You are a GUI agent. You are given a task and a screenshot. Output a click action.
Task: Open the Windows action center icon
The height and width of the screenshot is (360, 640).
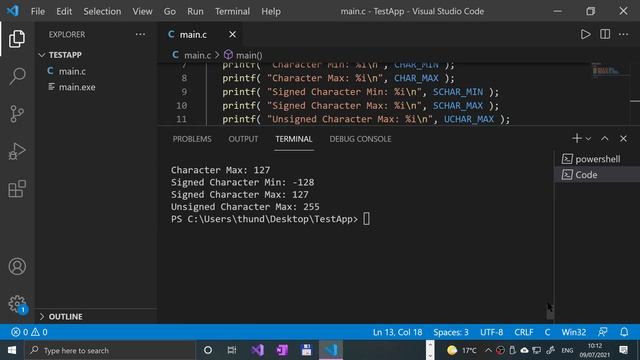tap(624, 350)
